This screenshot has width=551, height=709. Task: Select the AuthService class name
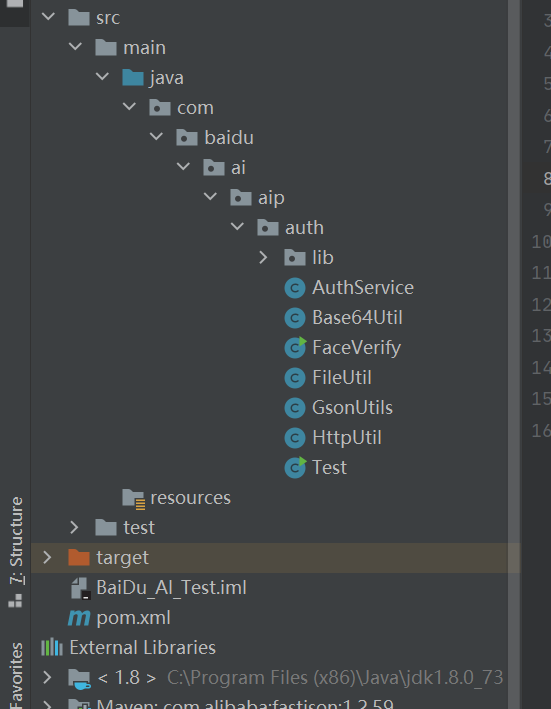[363, 288]
